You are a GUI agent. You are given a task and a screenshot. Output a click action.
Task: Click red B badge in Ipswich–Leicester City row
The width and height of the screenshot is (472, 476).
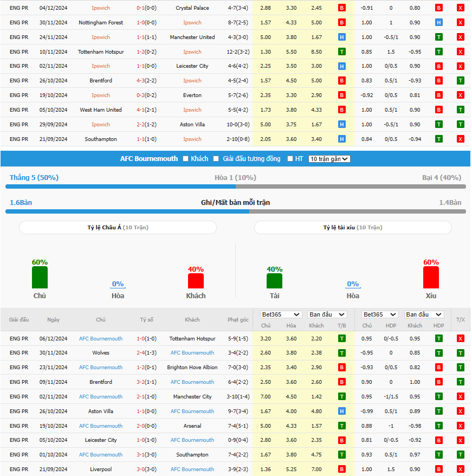tap(438, 66)
